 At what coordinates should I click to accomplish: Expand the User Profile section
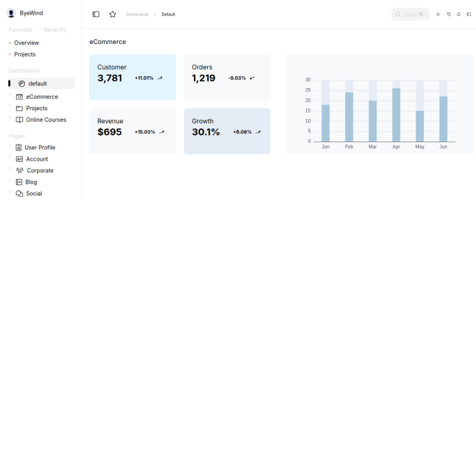10,147
